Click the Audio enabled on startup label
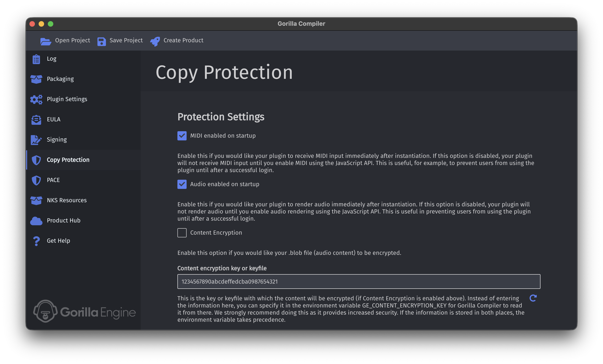The width and height of the screenshot is (603, 364). click(225, 184)
